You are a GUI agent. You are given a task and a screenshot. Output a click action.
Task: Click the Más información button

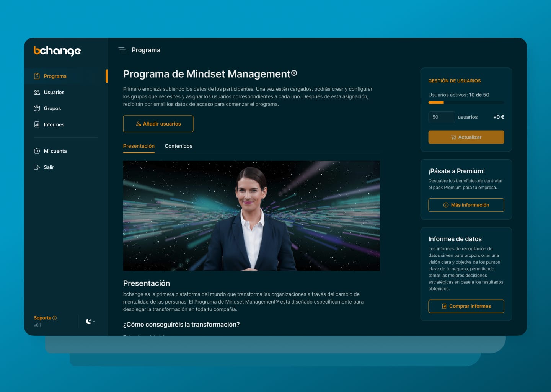click(x=466, y=205)
